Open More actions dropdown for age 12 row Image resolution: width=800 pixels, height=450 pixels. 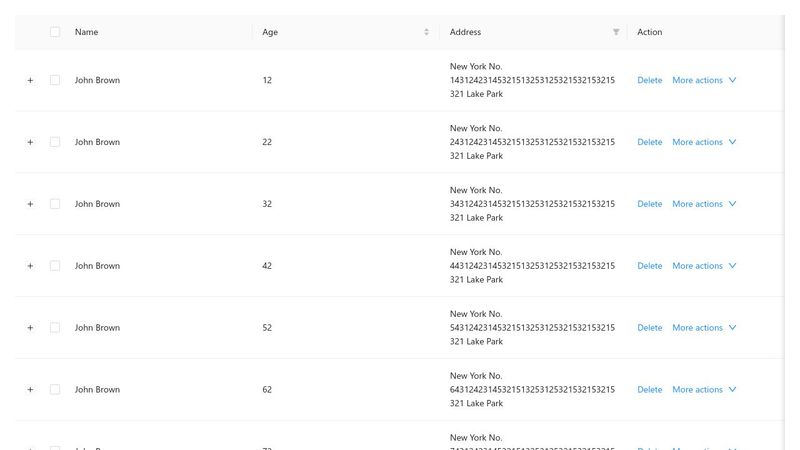703,80
